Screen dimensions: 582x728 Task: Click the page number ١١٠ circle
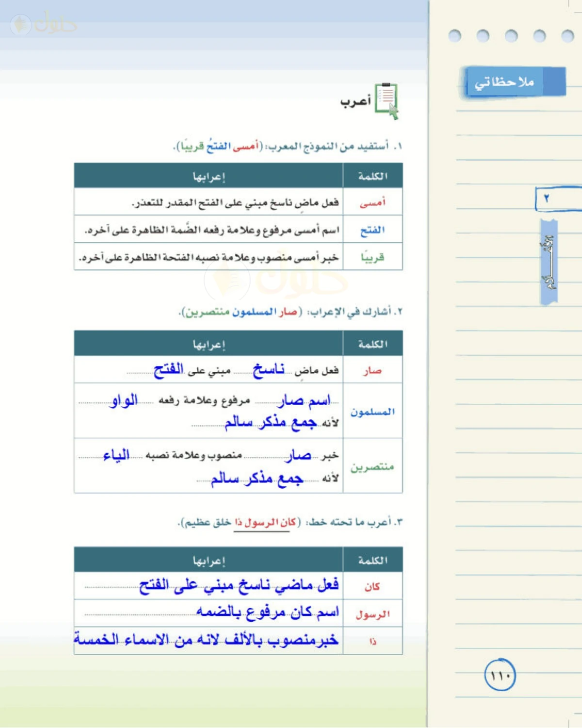click(500, 675)
